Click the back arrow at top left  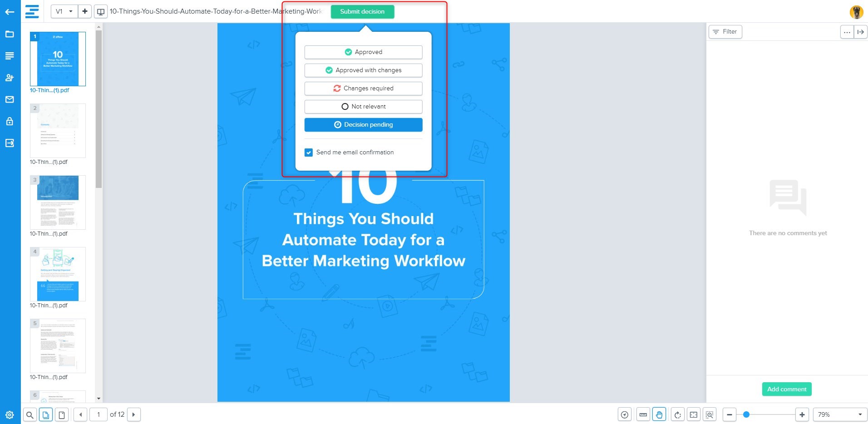(10, 12)
